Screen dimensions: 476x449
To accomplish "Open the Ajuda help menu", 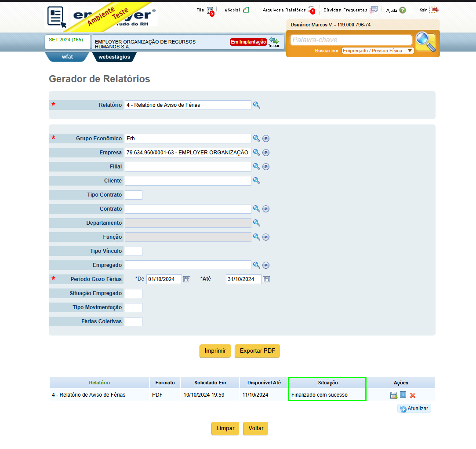I will click(x=396, y=10).
